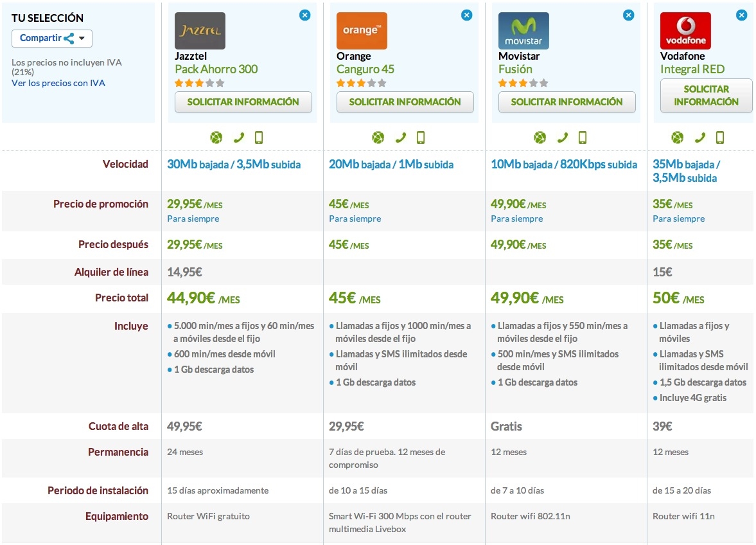Open the 'Ver los precios con IVA' link
This screenshot has width=756, height=545.
58,83
